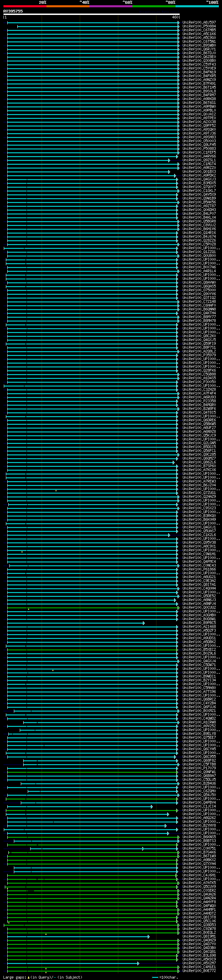Select the UniRef100_Q9FF52 label

pyautogui.click(x=199, y=125)
